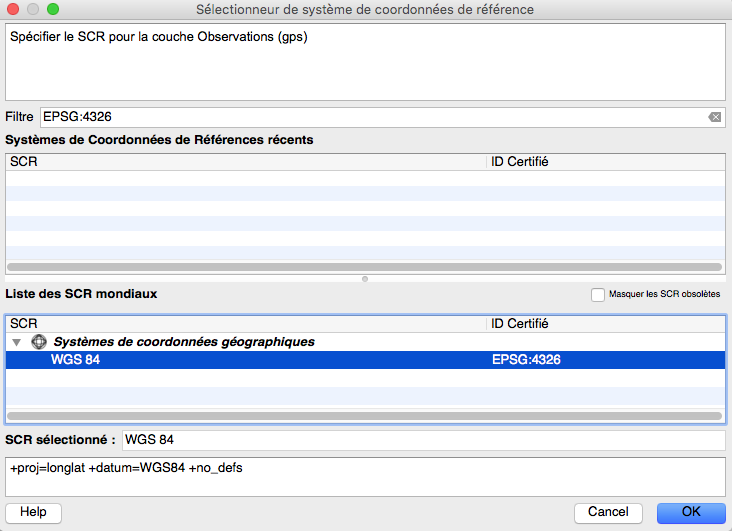Screen dimensions: 732x531
Task: Click into the Filtre input field
Action: click(370, 117)
